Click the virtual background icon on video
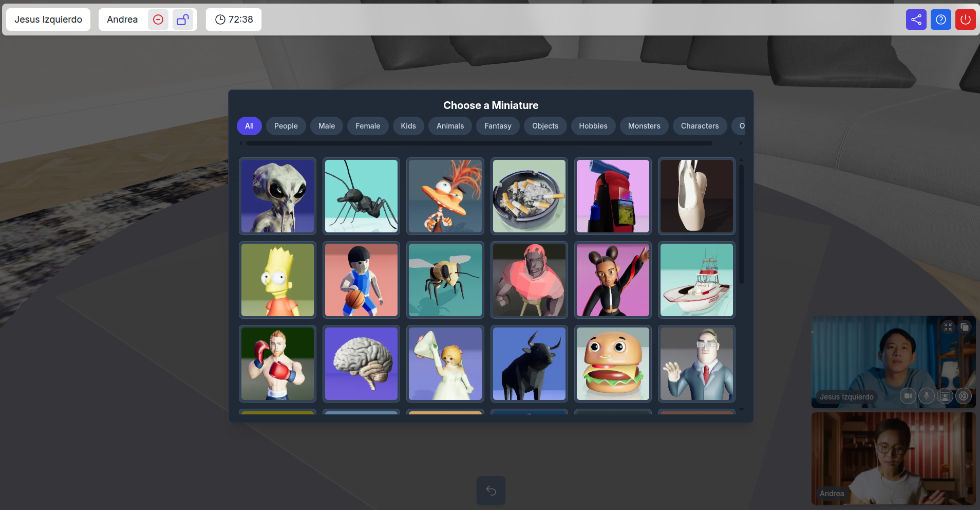The width and height of the screenshot is (980, 510). click(945, 396)
